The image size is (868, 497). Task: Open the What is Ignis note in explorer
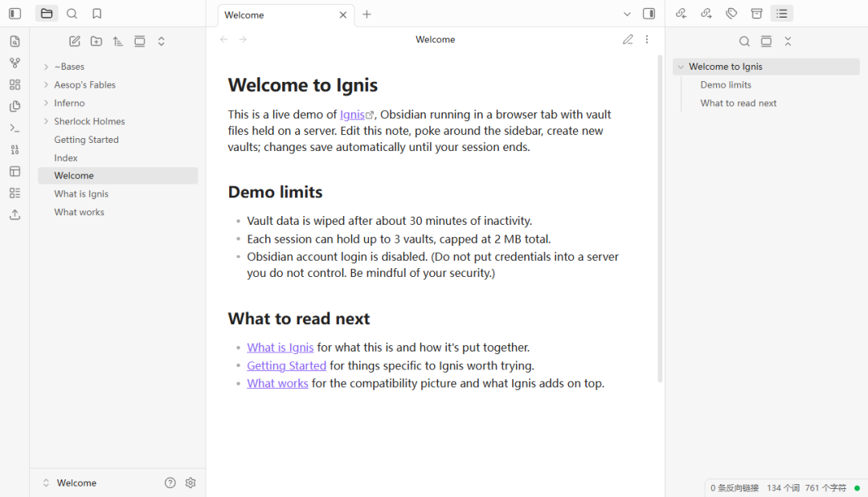118,194
